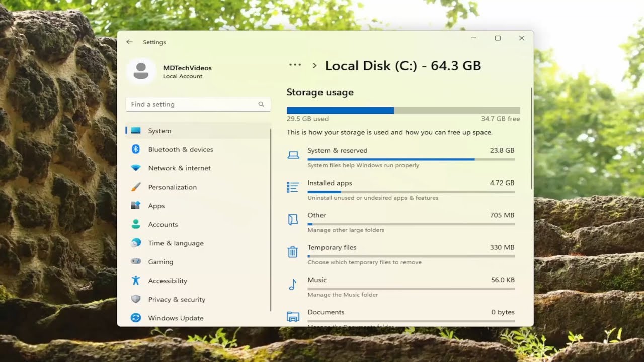Image resolution: width=644 pixels, height=362 pixels.
Task: Open the Documents storage category
Action: pyautogui.click(x=401, y=317)
